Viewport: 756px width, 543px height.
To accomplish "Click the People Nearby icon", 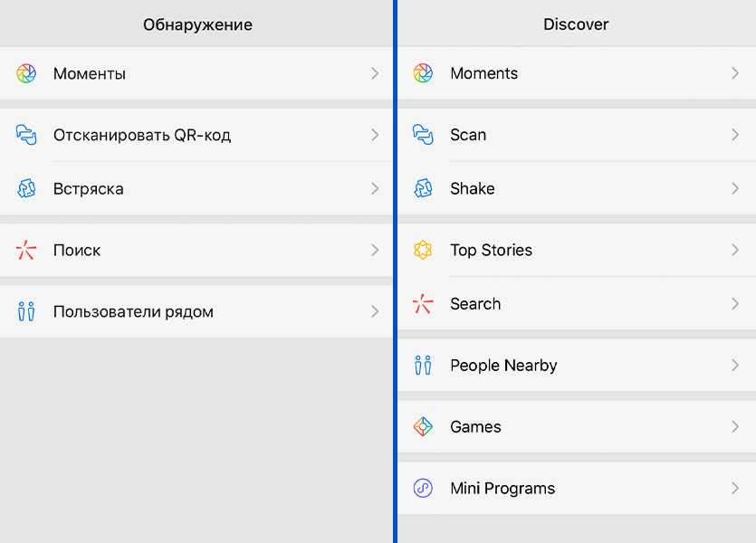I will point(423,366).
